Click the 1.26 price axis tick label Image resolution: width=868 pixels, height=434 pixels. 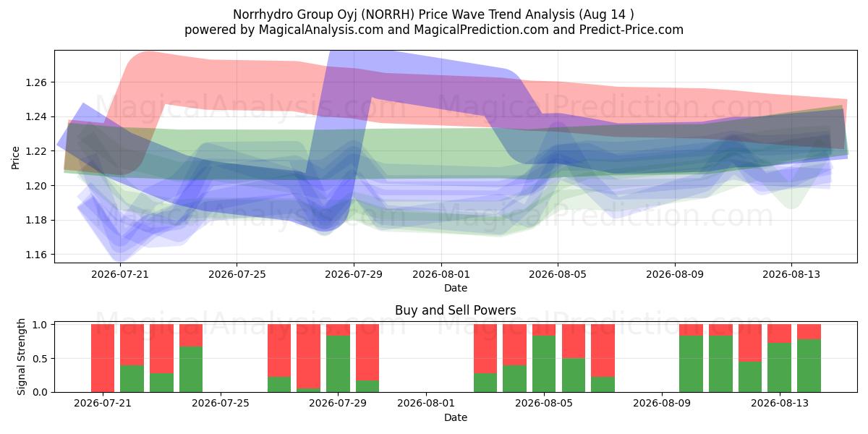point(35,82)
